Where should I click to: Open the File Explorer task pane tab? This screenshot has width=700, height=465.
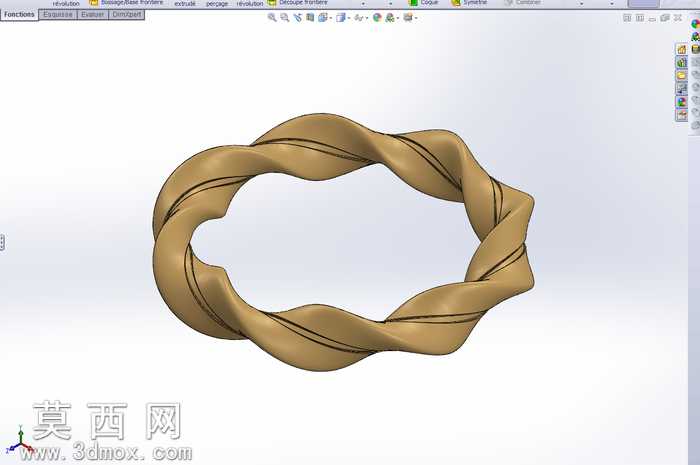click(682, 75)
